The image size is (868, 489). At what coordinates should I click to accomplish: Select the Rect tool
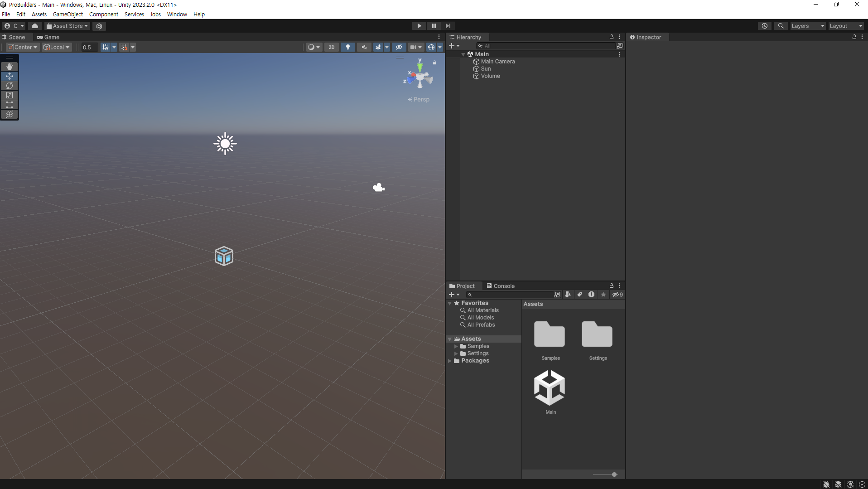click(x=10, y=105)
